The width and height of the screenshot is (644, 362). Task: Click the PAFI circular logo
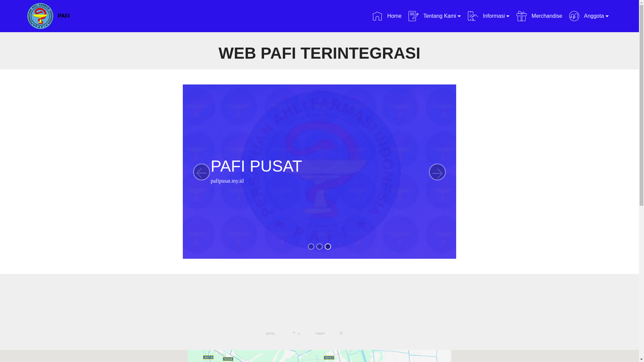click(40, 16)
